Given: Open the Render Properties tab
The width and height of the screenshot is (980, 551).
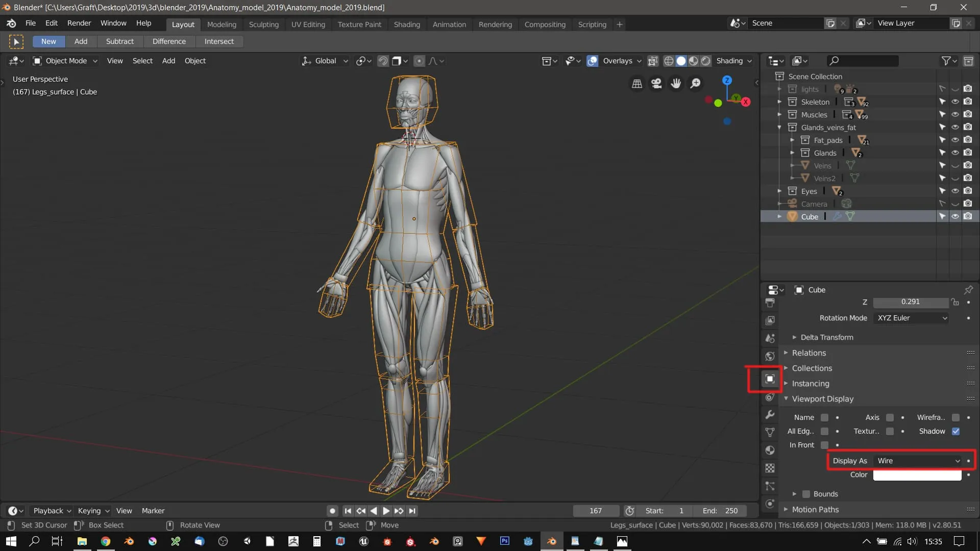Looking at the screenshot, I should click(770, 303).
